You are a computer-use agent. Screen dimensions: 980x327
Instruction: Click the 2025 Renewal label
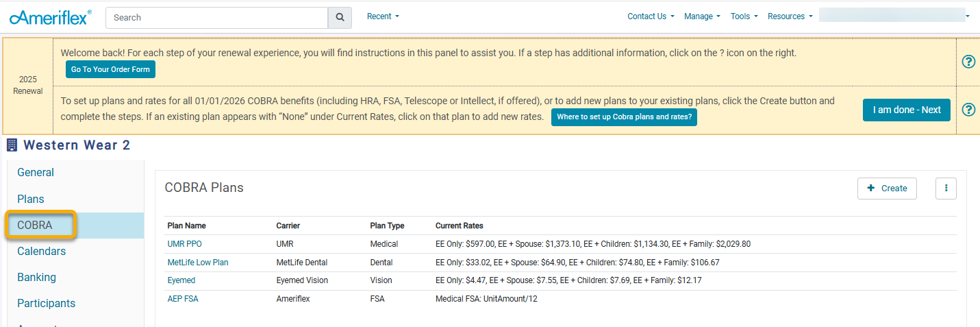click(x=28, y=85)
